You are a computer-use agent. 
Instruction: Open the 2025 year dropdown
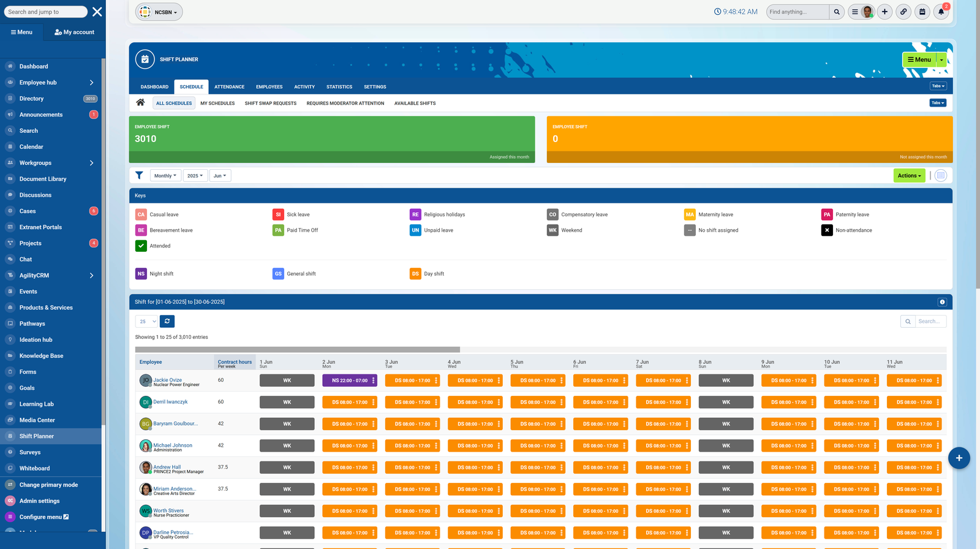click(x=195, y=176)
